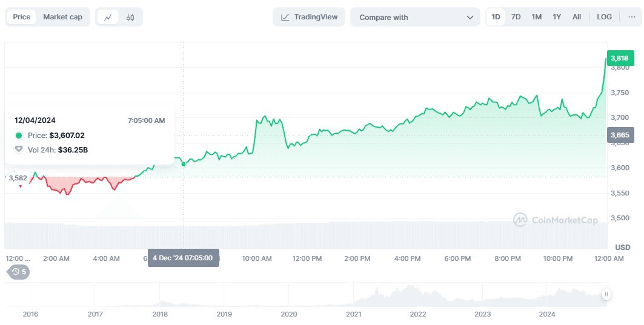Image resolution: width=644 pixels, height=325 pixels.
Task: Click the current price tag 3,818
Action: (x=620, y=58)
